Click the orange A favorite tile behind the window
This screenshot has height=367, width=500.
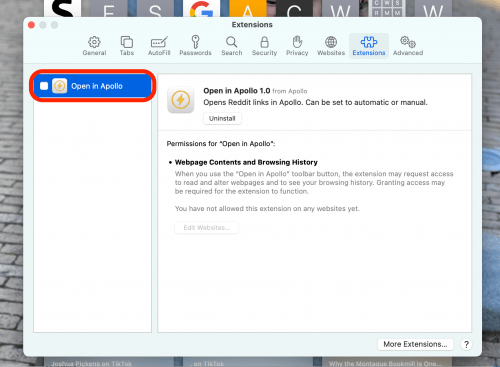pyautogui.click(x=248, y=8)
